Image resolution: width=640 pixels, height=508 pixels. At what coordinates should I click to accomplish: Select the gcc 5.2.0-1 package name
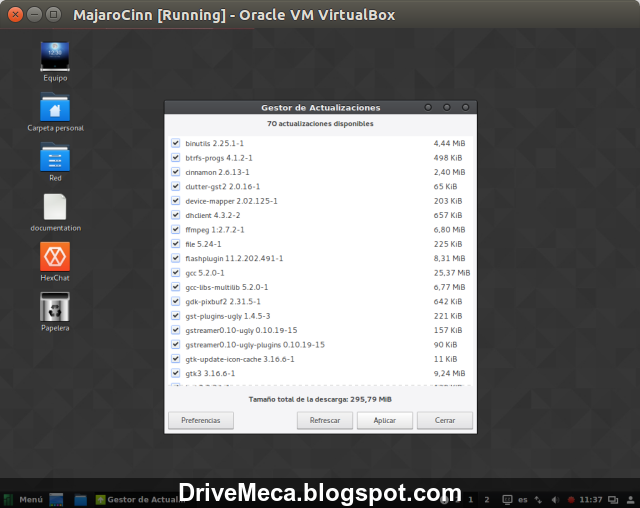[x=204, y=273]
